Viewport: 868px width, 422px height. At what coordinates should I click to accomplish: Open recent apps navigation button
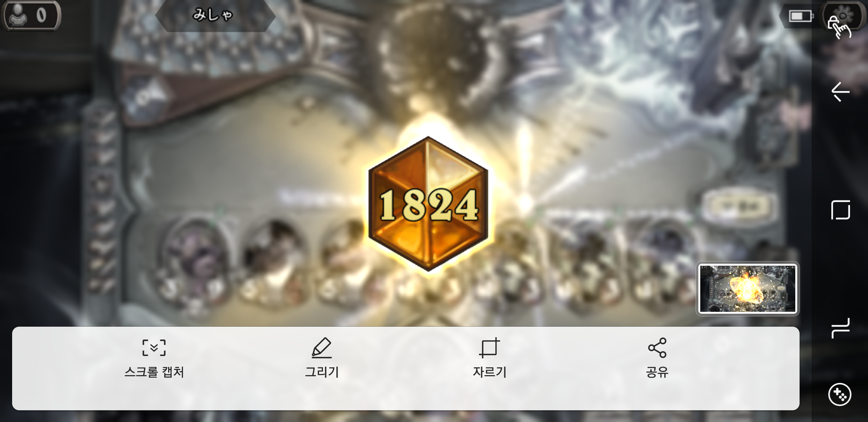(x=841, y=328)
